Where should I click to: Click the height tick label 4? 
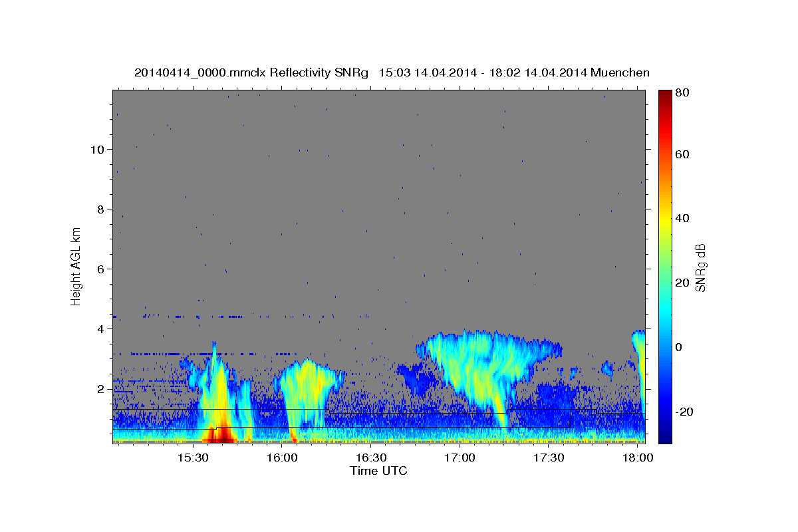101,329
